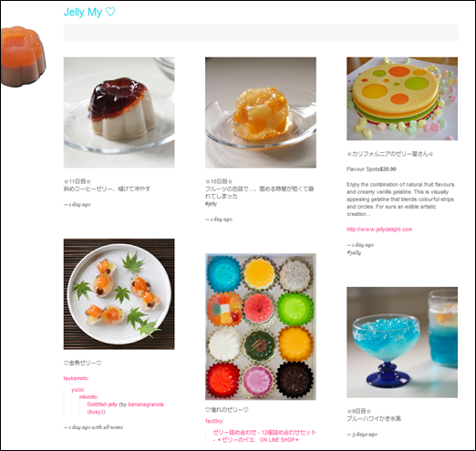The height and width of the screenshot is (451, 476).
Task: Open the goldfish jelly plate photo
Action: point(119,294)
